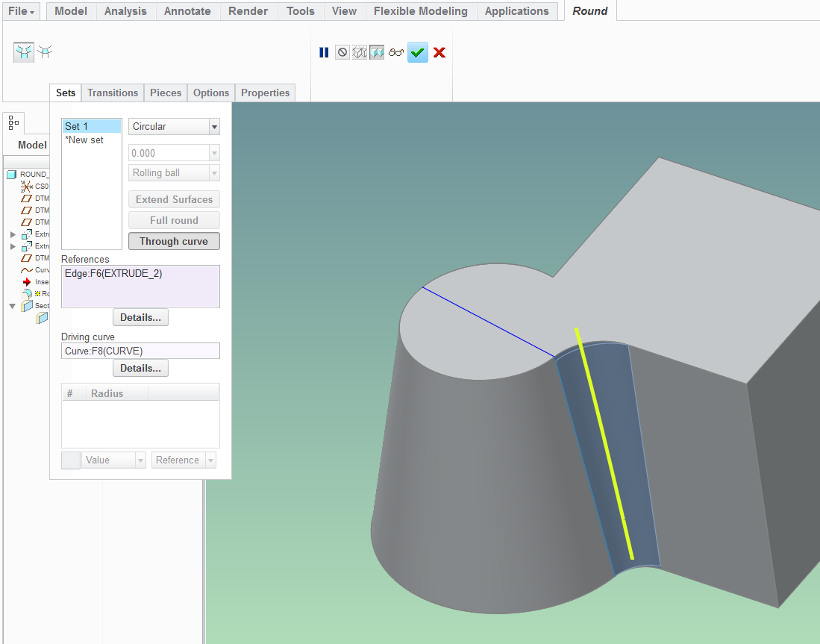Open the Rolling ball dropdown
Screen dimensions: 820x644
(x=214, y=173)
